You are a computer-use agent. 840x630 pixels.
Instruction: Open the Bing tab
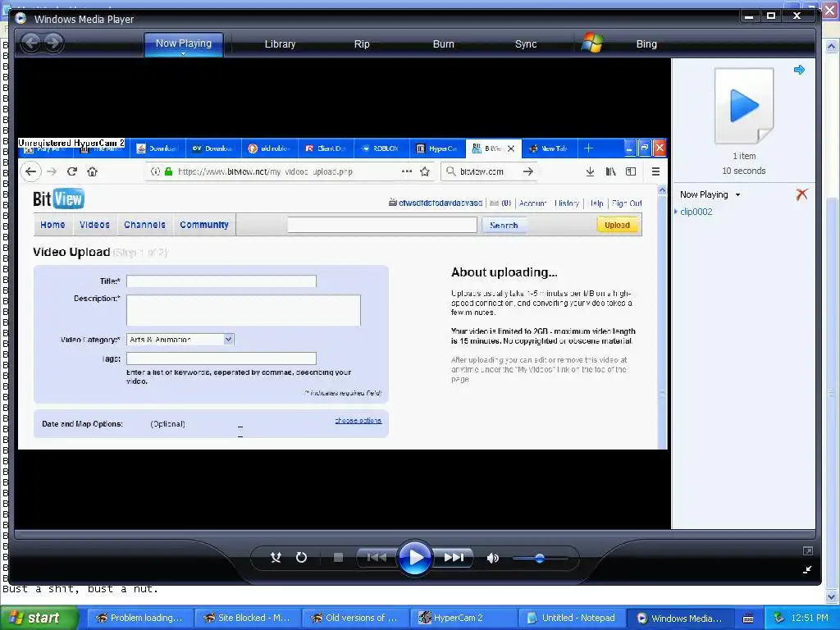pyautogui.click(x=646, y=44)
